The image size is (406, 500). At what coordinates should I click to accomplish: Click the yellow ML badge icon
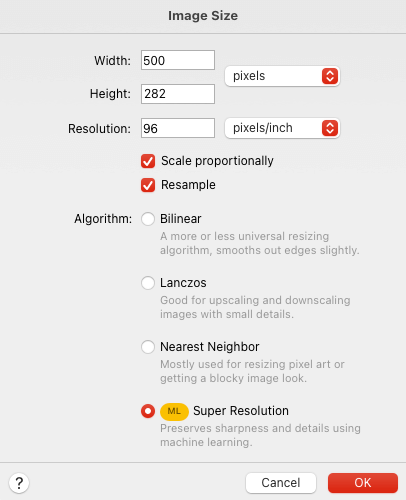pos(174,411)
